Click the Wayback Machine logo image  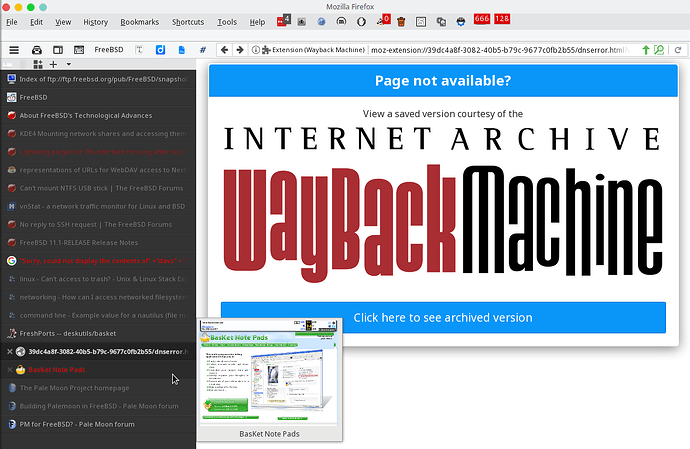pyautogui.click(x=443, y=224)
